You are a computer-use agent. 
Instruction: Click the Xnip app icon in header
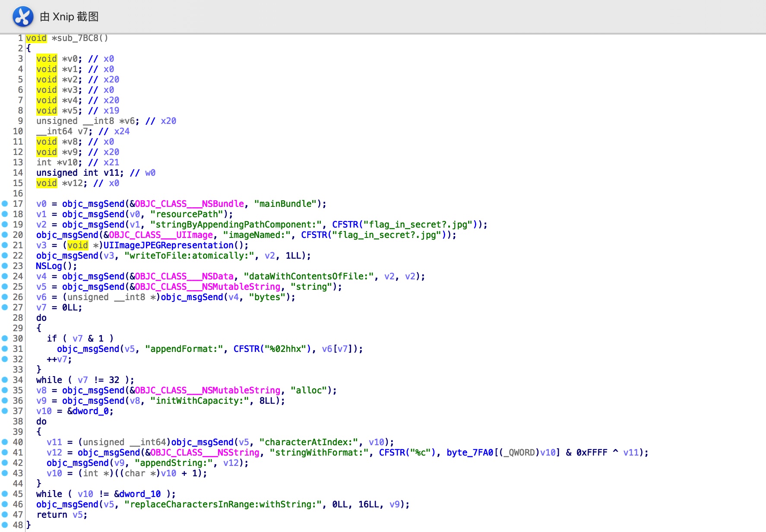(x=23, y=17)
